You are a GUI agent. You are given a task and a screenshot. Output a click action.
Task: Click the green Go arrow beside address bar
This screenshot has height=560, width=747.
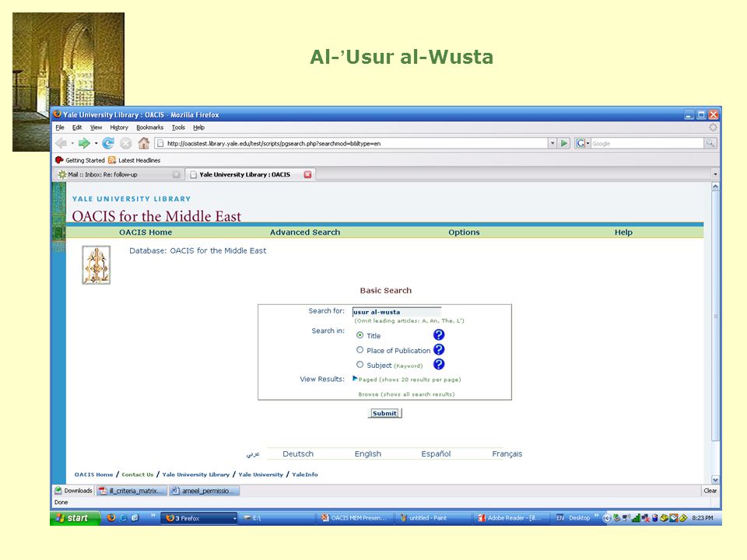tap(564, 143)
